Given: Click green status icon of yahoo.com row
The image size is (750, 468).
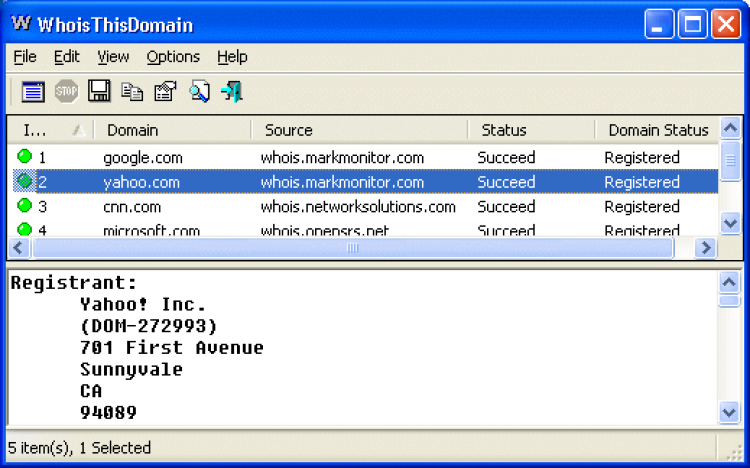Looking at the screenshot, I should tap(24, 181).
